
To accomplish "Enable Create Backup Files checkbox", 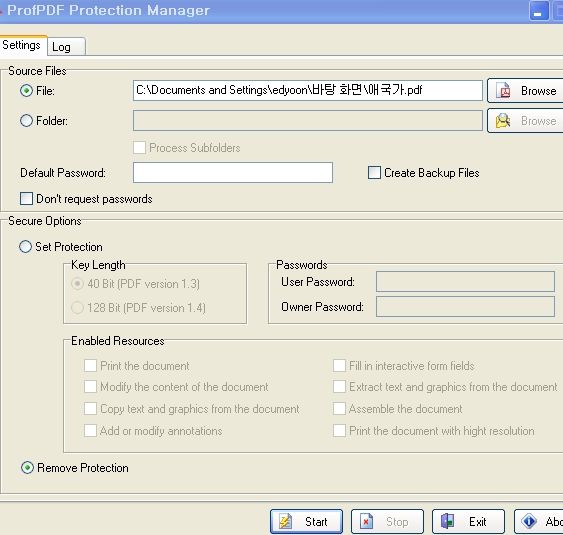I will [x=374, y=172].
